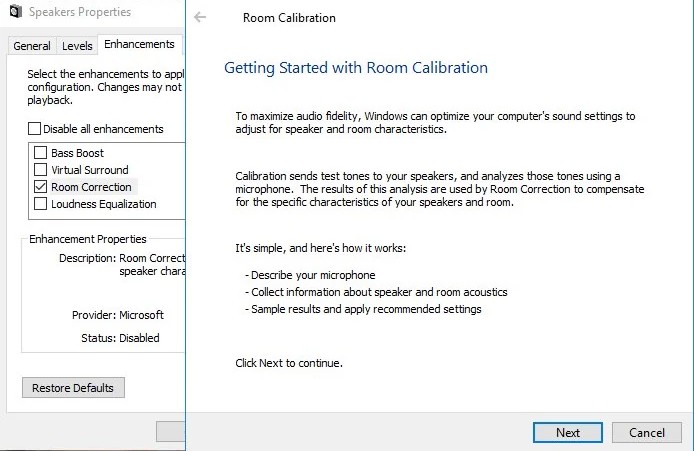Viewport: 694px width, 451px height.
Task: Enable the Bass Boost checkbox
Action: coord(41,153)
